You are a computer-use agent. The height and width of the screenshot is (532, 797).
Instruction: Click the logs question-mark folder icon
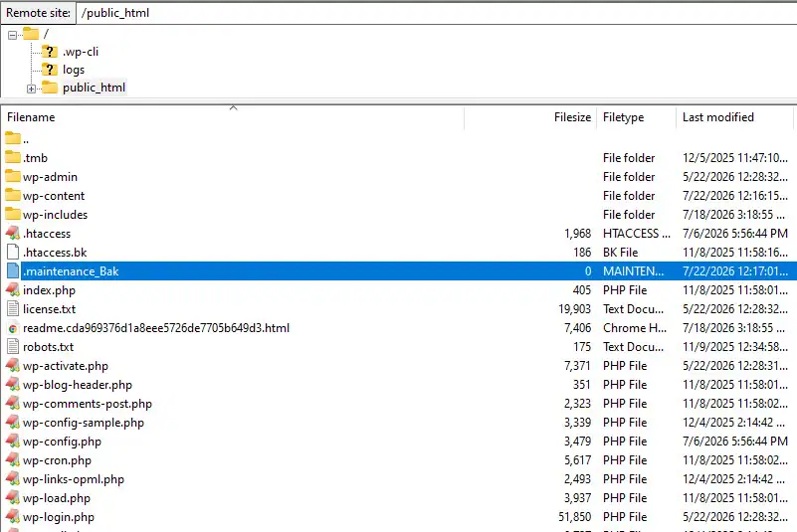click(x=50, y=69)
